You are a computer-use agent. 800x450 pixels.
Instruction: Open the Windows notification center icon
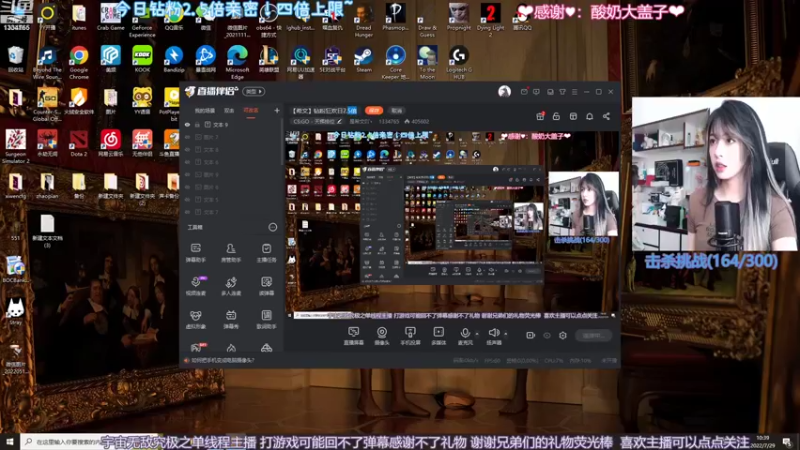click(x=787, y=442)
